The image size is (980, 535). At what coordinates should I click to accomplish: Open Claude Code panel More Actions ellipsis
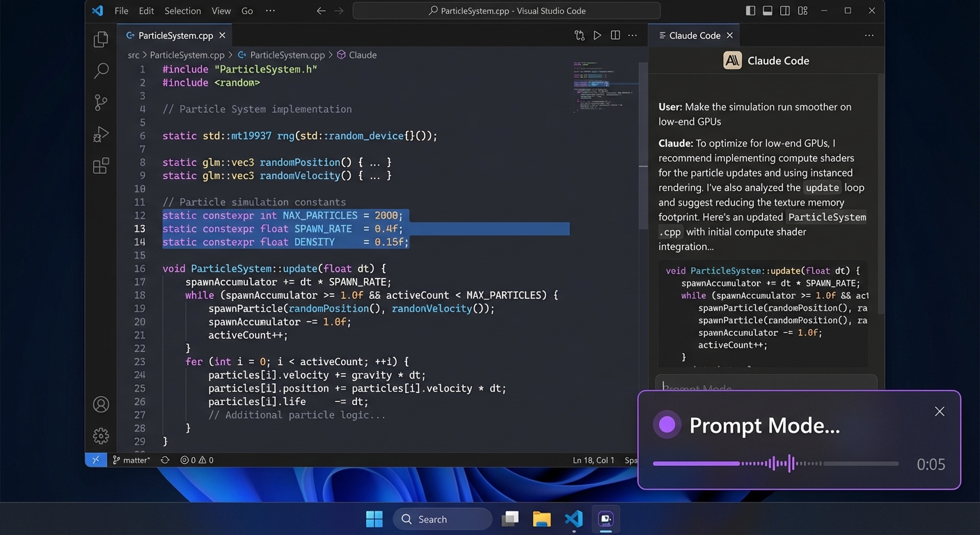[869, 36]
